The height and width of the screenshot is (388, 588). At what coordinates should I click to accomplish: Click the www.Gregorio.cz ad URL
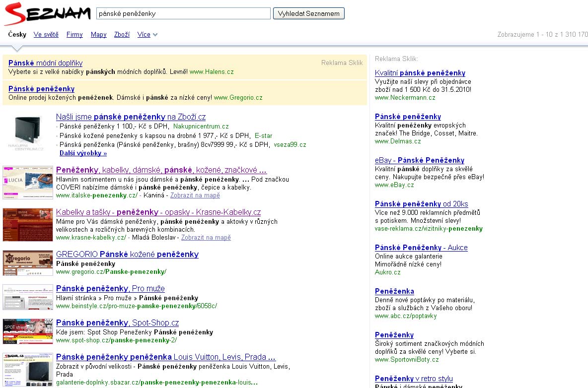tap(238, 97)
